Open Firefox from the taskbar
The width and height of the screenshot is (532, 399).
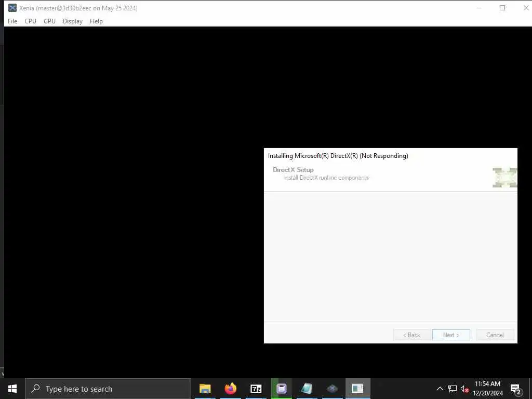231,389
